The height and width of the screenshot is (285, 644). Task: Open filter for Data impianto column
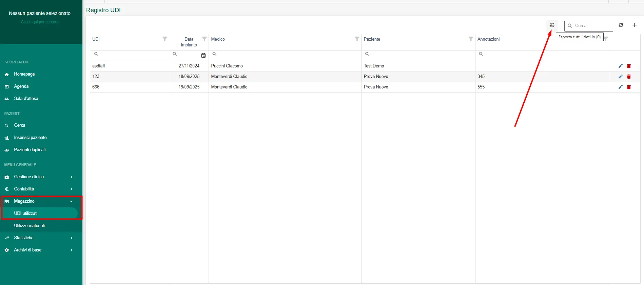204,39
